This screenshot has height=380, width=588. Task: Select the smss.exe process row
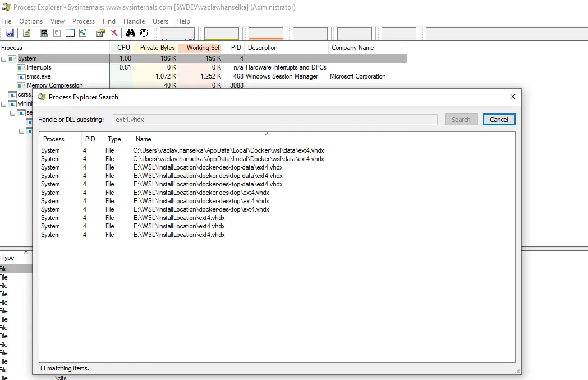pyautogui.click(x=203, y=76)
